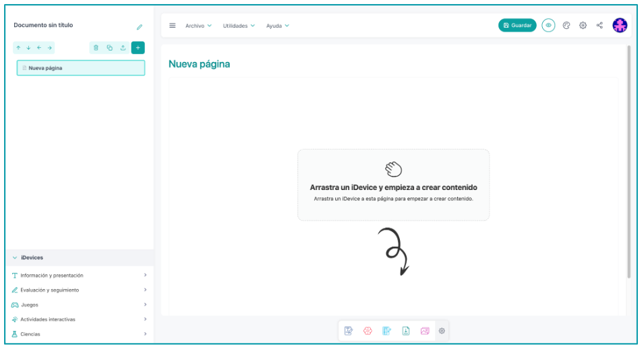Click the pencil icon to rename the document
Image resolution: width=644 pixels, height=349 pixels.
[140, 28]
